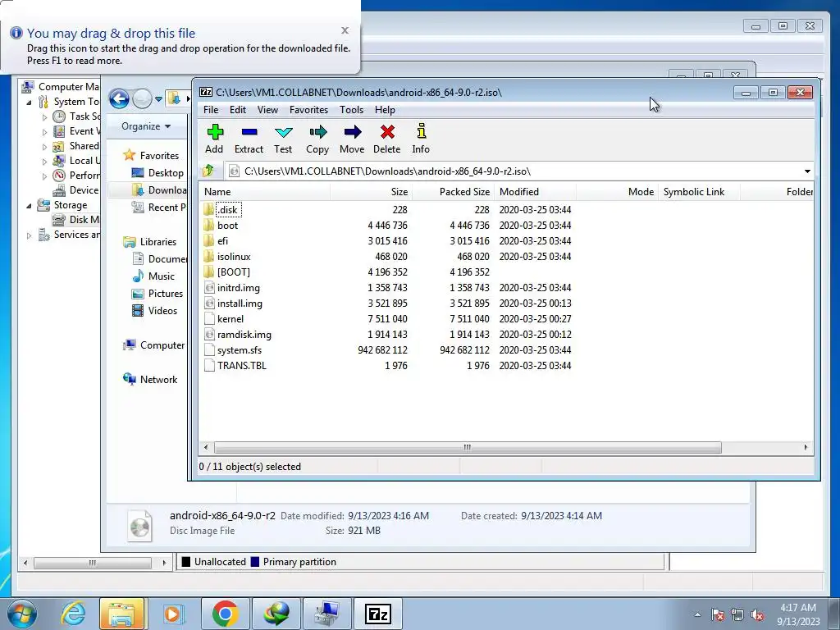Open the Organize dropdown in Explorer
This screenshot has width=840, height=630.
point(146,126)
